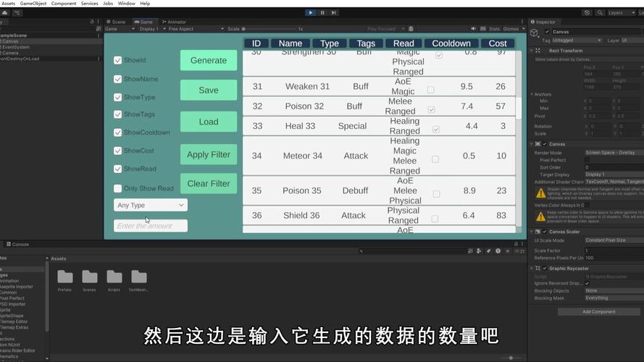Viewport: 644px width, 362px height.
Task: Collapse the Rect Transform component
Action: point(532,51)
